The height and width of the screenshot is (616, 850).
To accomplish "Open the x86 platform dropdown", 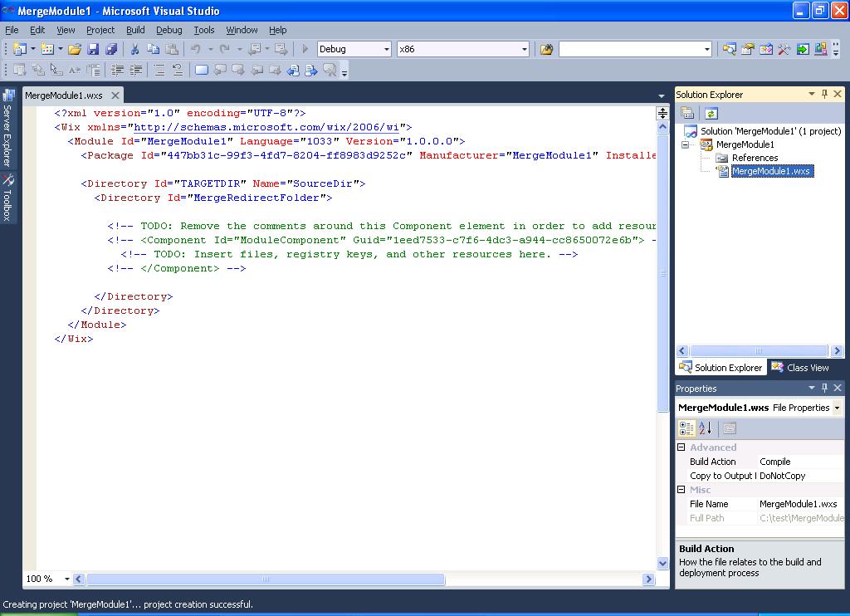I will (524, 50).
